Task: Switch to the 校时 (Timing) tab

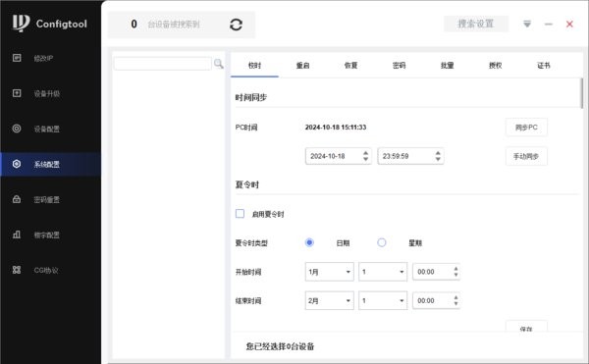Action: pos(254,66)
